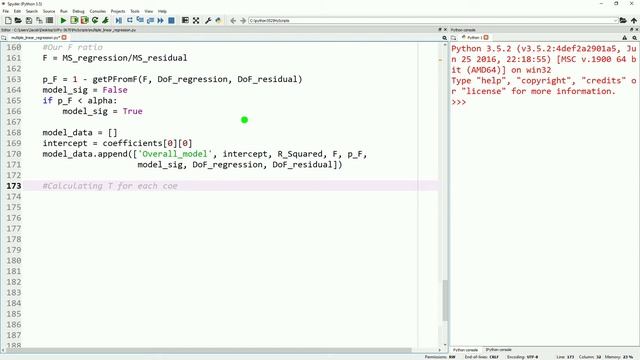Open Preferences wrench icon
Viewport: 640px width, 360px height.
208,20
